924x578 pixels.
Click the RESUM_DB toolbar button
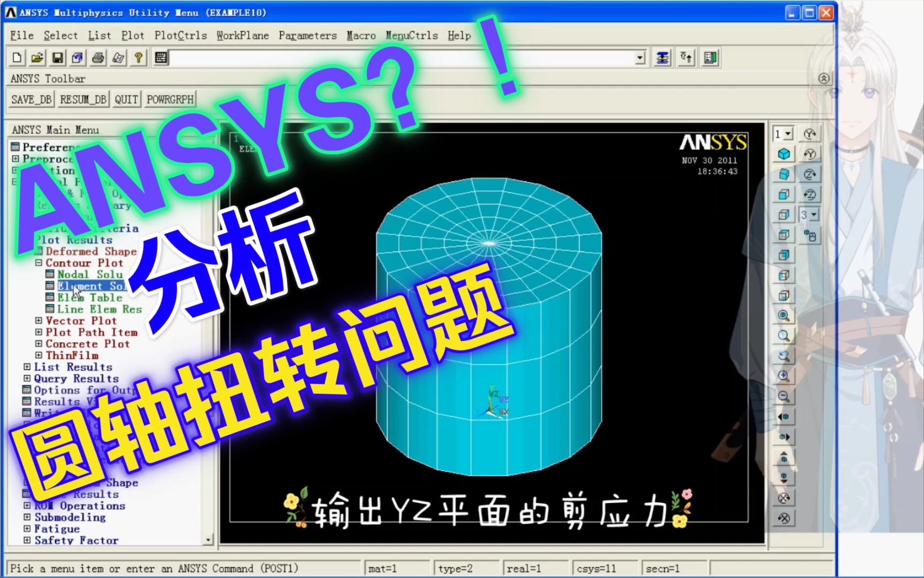click(x=83, y=100)
